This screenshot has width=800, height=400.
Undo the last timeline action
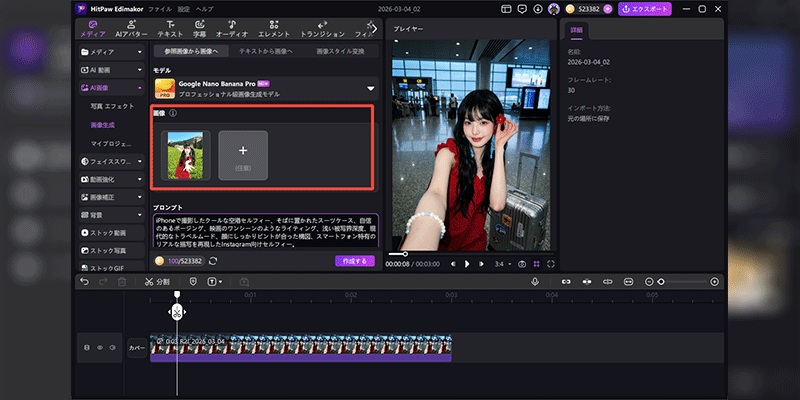point(85,282)
